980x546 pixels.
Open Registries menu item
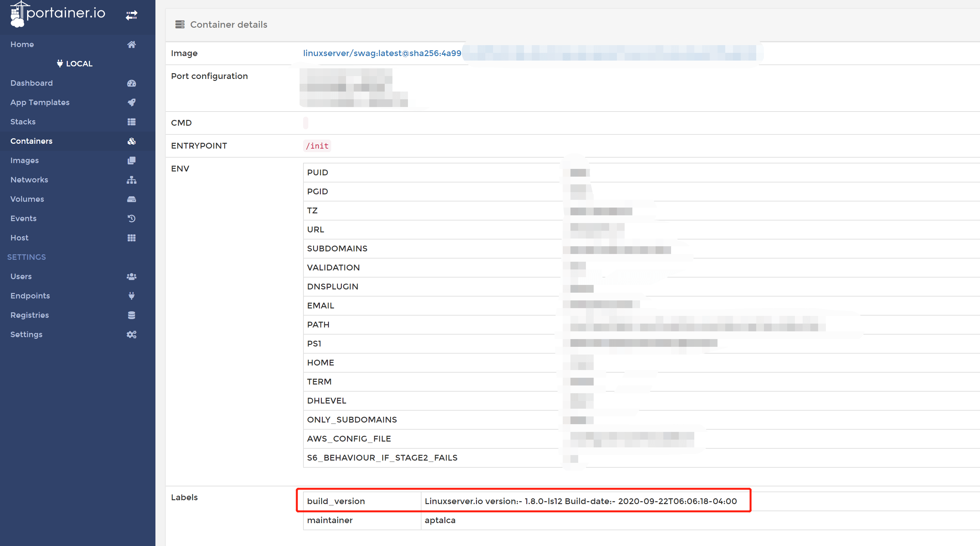tap(30, 315)
